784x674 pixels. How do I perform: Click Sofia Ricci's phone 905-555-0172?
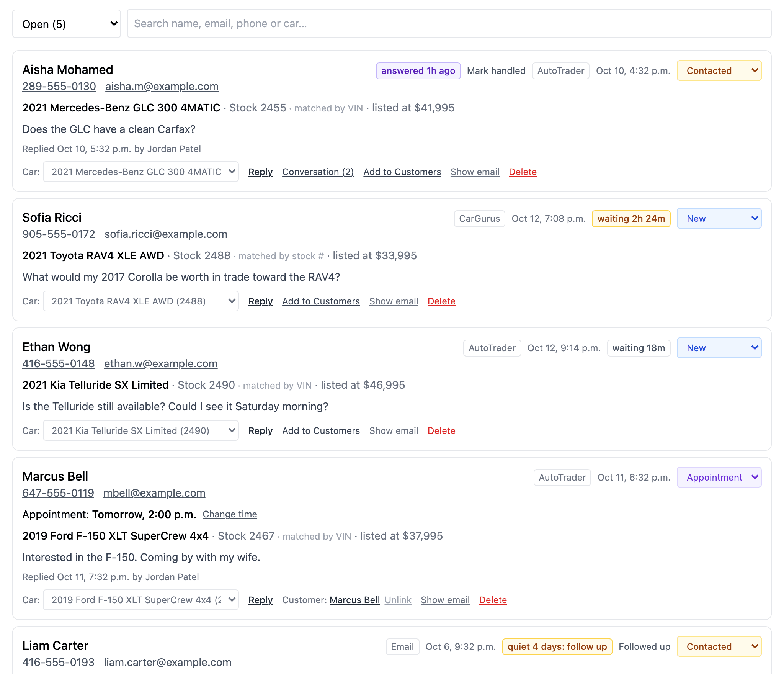click(59, 234)
